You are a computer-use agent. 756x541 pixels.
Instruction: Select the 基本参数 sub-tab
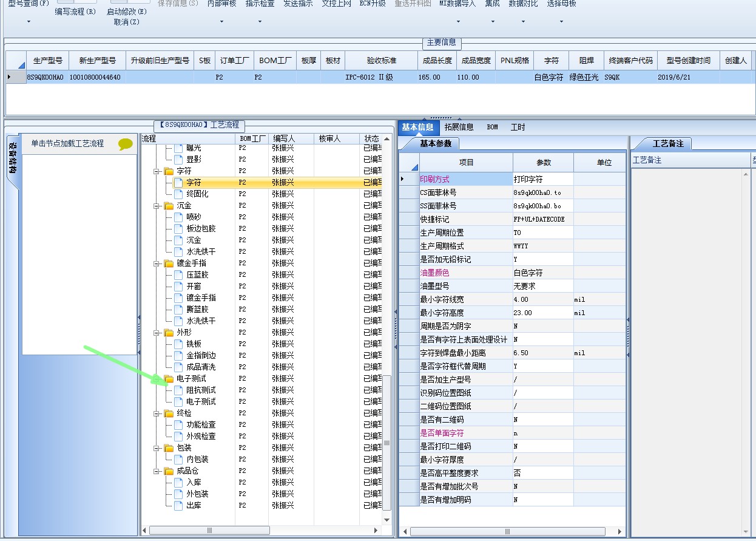[436, 144]
